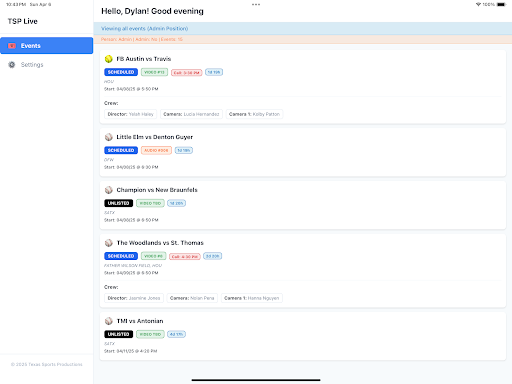Click SCHEDULED badge on Little Elm vs Denton Guyer
512x384 pixels.
(121, 150)
